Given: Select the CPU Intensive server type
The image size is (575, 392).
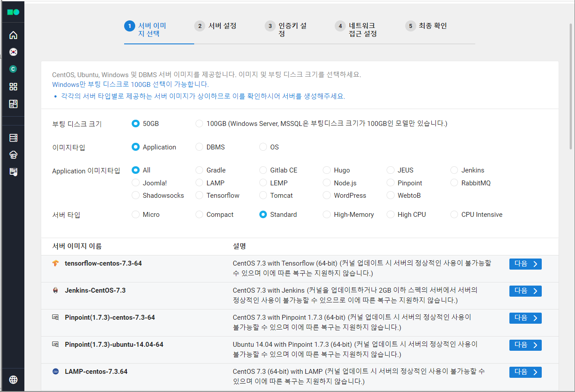Looking at the screenshot, I should (x=454, y=215).
